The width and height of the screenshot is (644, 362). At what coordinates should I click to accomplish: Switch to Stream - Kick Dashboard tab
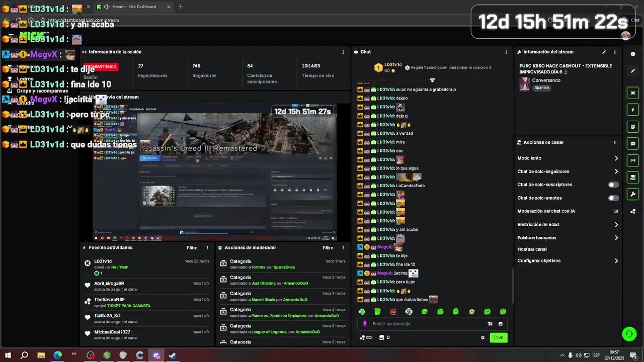click(133, 7)
